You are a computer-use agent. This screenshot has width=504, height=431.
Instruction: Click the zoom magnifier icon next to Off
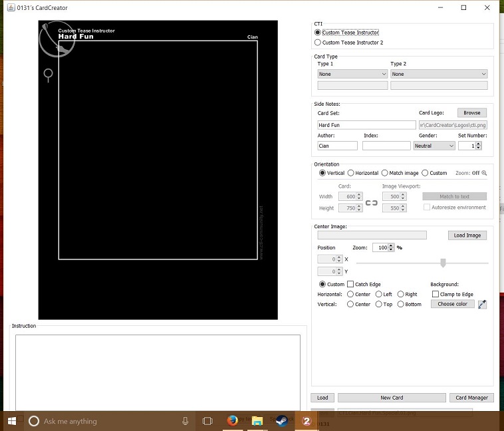coord(484,173)
